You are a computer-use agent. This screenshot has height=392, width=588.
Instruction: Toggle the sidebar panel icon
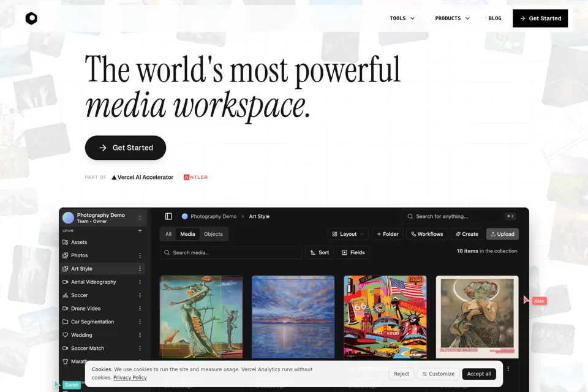coord(168,216)
